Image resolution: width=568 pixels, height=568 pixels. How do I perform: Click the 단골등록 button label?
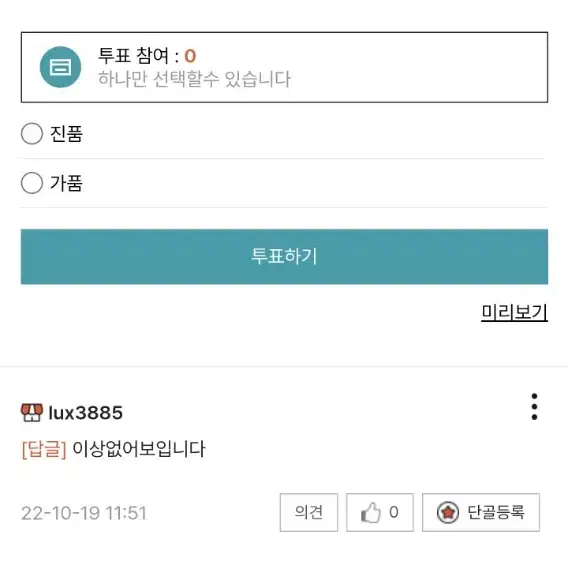(x=496, y=512)
